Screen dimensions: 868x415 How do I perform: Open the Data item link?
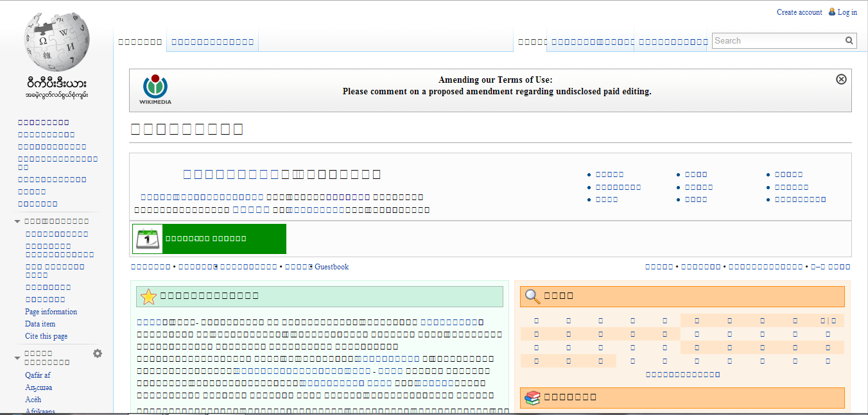(40, 324)
